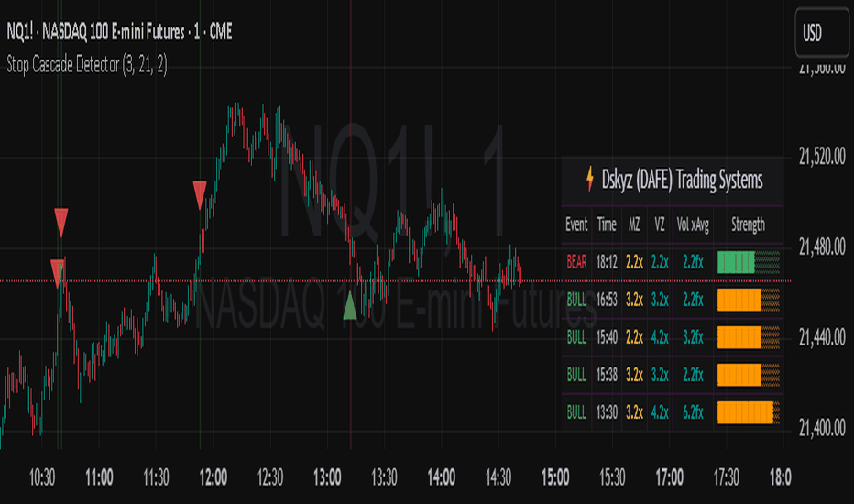Open the USD currency selector
The width and height of the screenshot is (854, 504).
click(x=822, y=33)
